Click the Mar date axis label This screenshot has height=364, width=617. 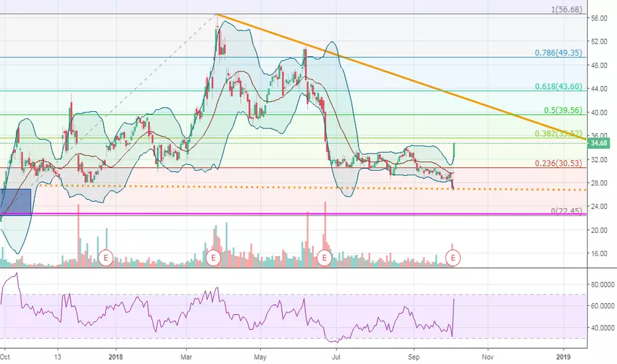click(186, 357)
